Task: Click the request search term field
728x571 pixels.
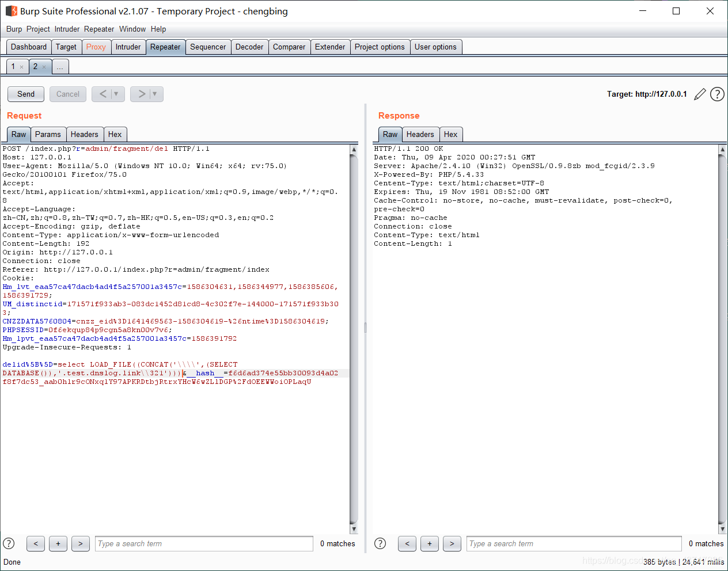Action: (x=204, y=543)
